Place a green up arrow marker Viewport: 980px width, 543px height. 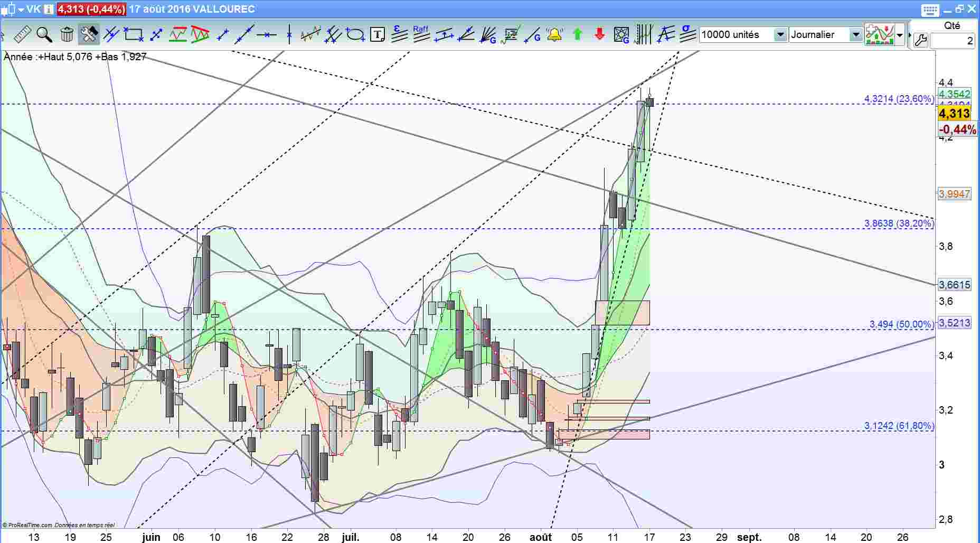(x=577, y=35)
